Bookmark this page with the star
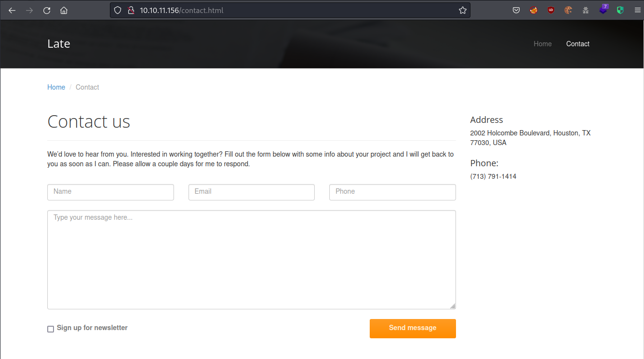Screen dimensions: 644x359 point(462,10)
